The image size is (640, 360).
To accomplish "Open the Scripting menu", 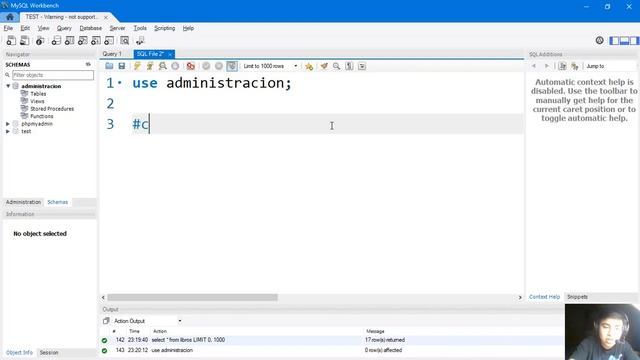I will pos(164,28).
